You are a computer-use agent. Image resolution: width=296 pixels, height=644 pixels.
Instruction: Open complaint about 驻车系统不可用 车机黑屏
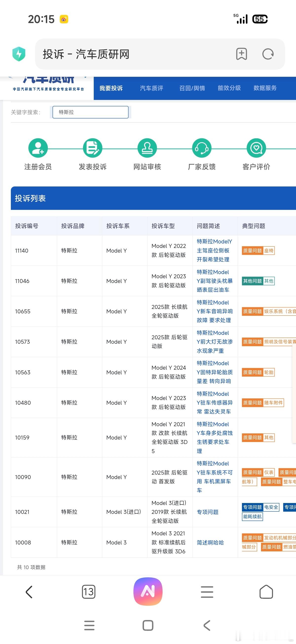tap(214, 477)
